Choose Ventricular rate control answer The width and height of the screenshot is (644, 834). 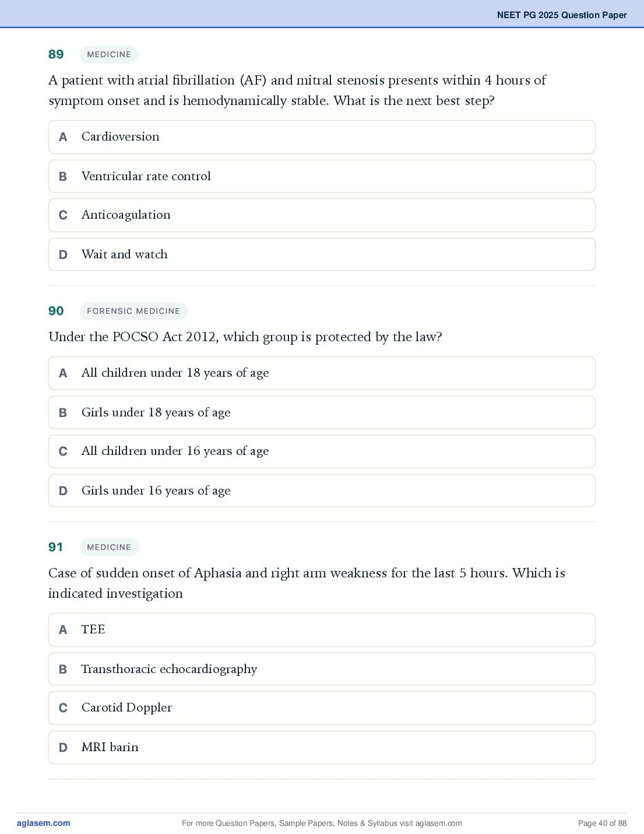point(322,176)
